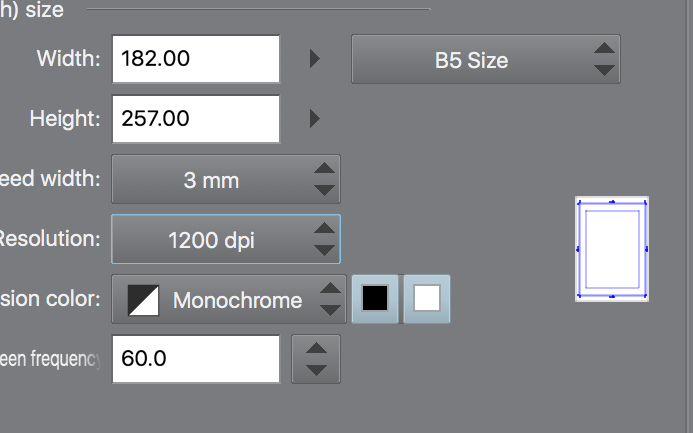This screenshot has width=693, height=433.
Task: Increase screen frequency with up arrow
Action: (x=316, y=349)
